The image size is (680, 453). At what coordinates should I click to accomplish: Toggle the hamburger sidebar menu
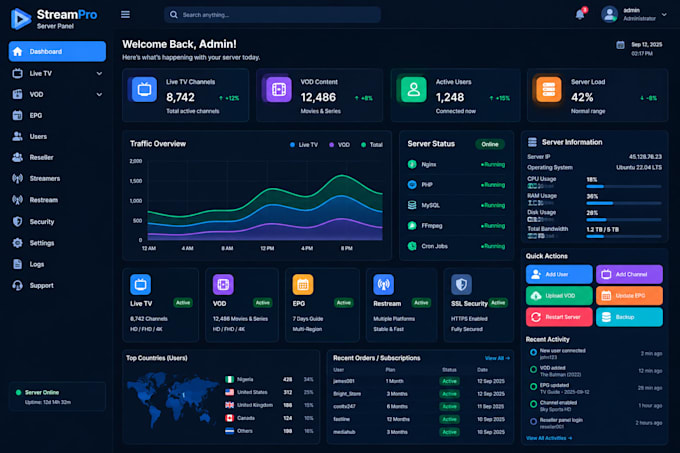(125, 15)
